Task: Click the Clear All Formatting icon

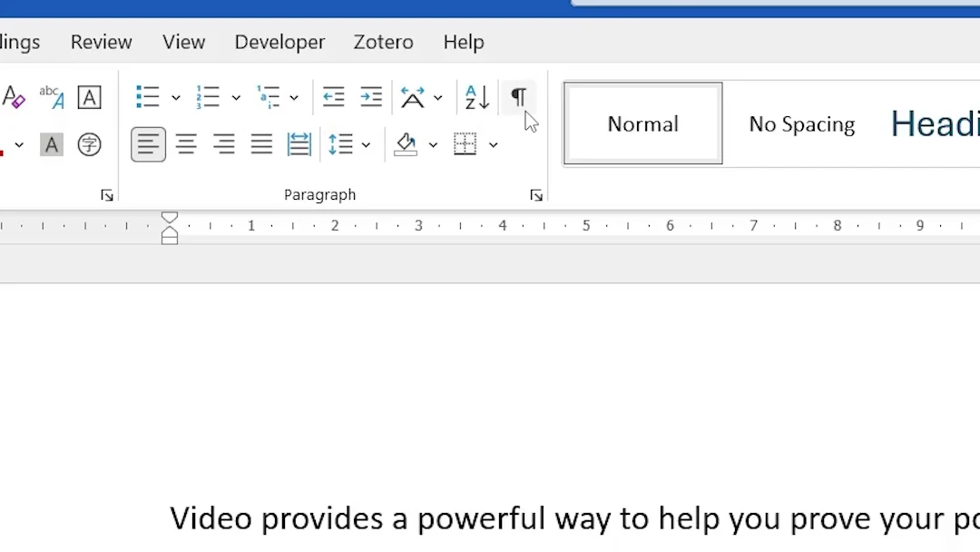Action: tap(13, 97)
